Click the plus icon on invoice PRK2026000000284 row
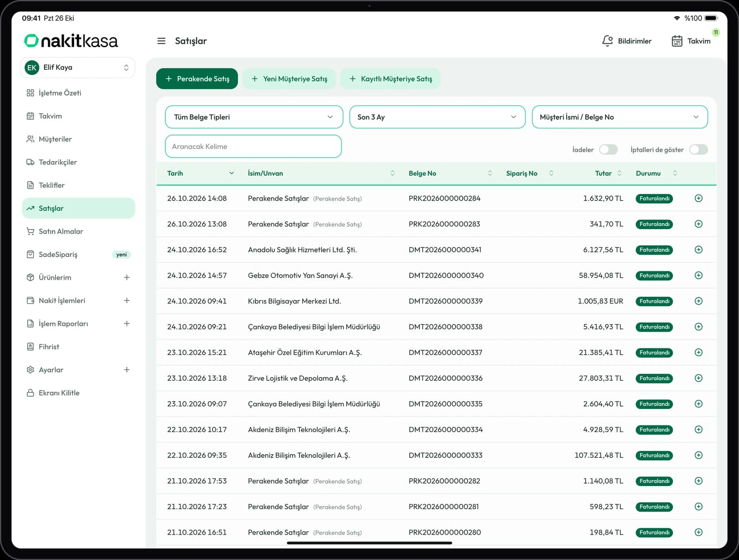The width and height of the screenshot is (739, 560). tap(698, 198)
